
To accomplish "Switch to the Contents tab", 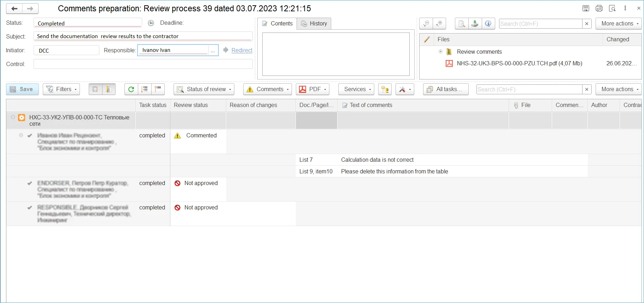I will pyautogui.click(x=277, y=24).
